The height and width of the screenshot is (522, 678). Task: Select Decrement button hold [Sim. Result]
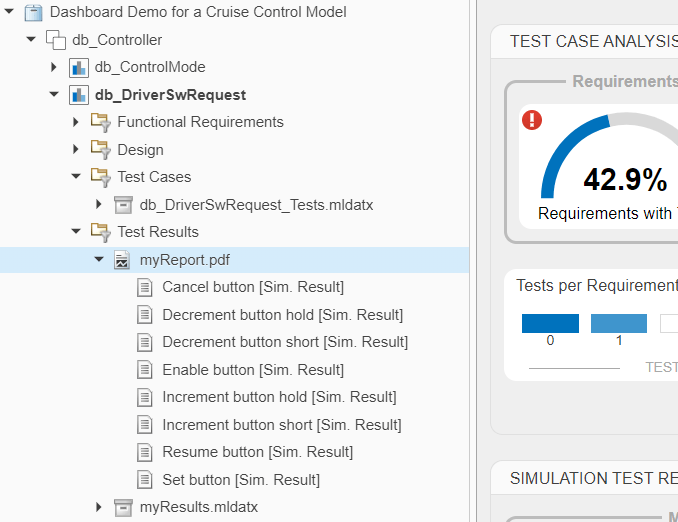(x=282, y=315)
